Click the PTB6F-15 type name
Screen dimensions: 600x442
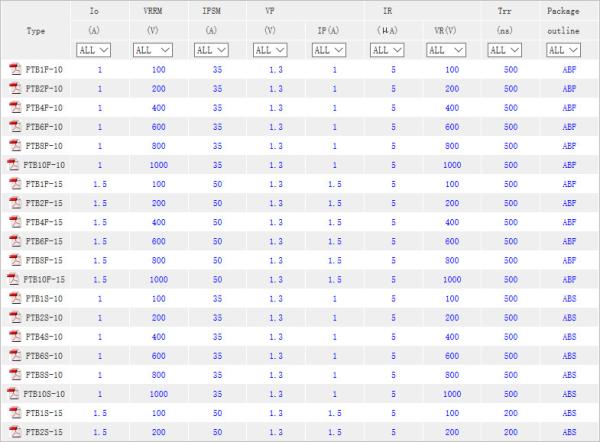pos(44,241)
